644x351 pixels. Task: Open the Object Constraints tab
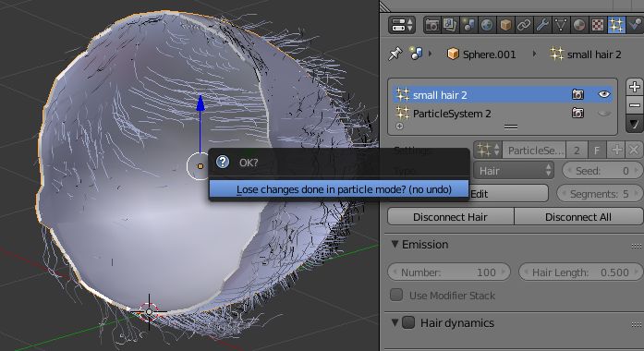click(x=524, y=25)
